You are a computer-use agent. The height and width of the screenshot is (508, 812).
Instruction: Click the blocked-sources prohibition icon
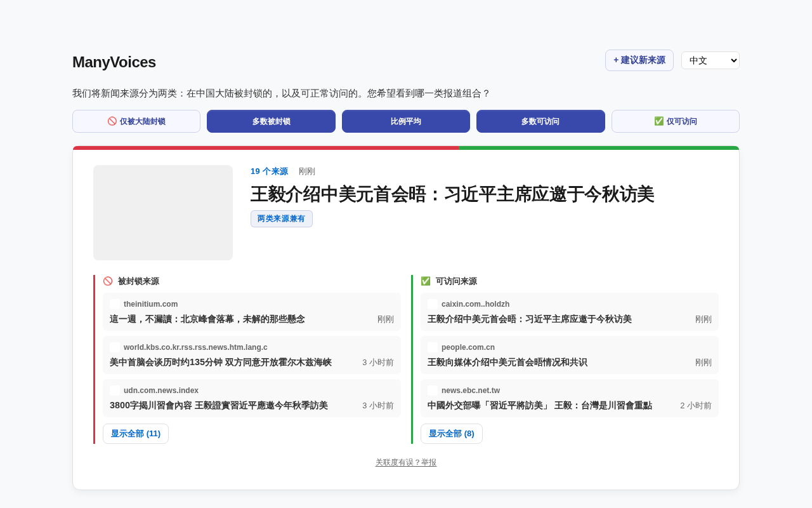click(x=108, y=281)
